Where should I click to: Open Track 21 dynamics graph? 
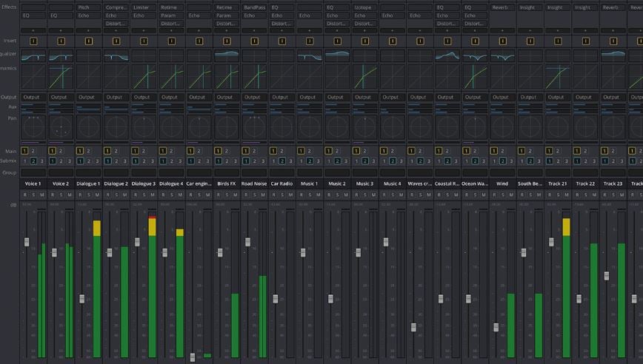click(558, 76)
